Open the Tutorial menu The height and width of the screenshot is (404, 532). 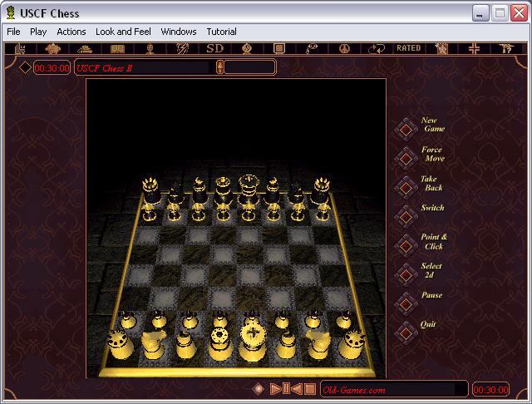(x=222, y=32)
